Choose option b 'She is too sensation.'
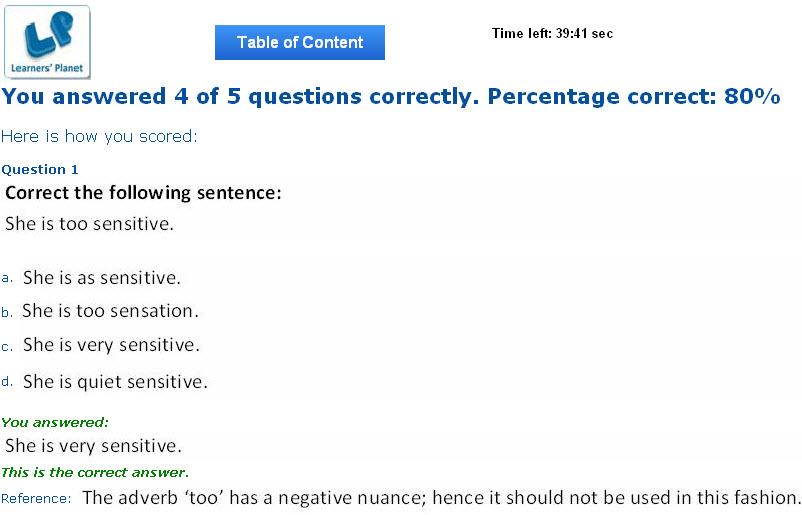This screenshot has width=802, height=515. pos(110,311)
